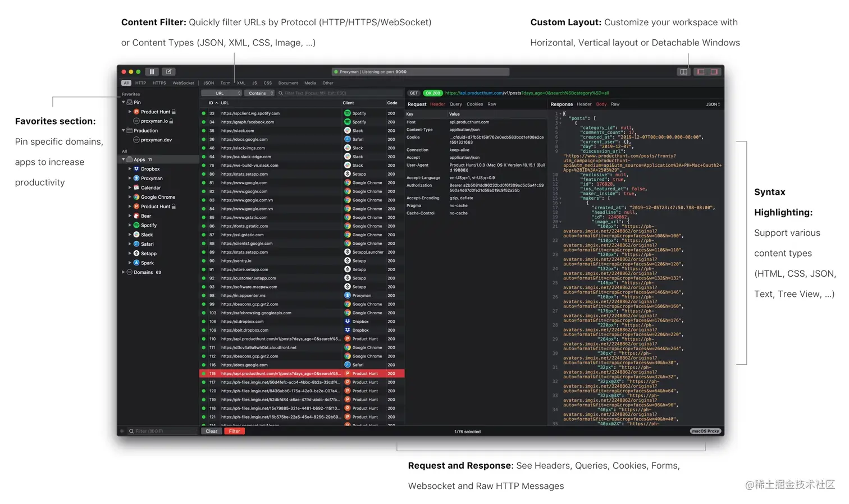The image size is (849, 504).
Task: Expand the Domains group
Action: point(124,272)
